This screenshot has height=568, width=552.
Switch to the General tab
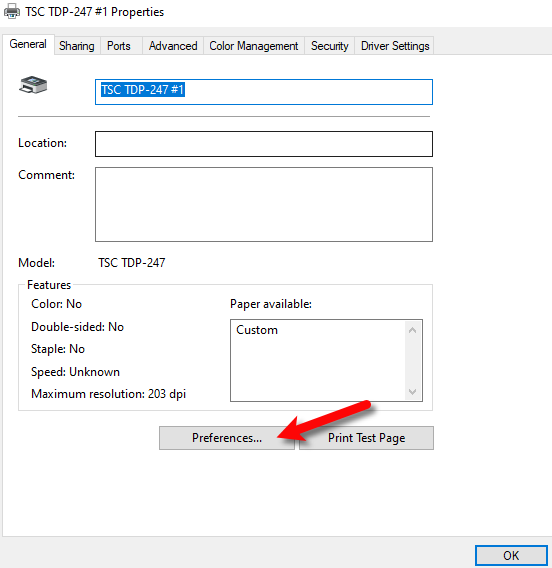coord(28,45)
